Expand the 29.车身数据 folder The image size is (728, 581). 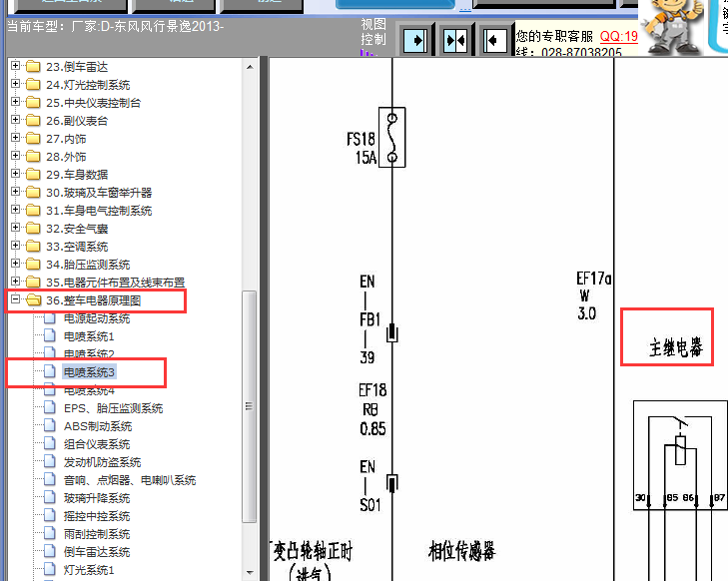point(15,174)
